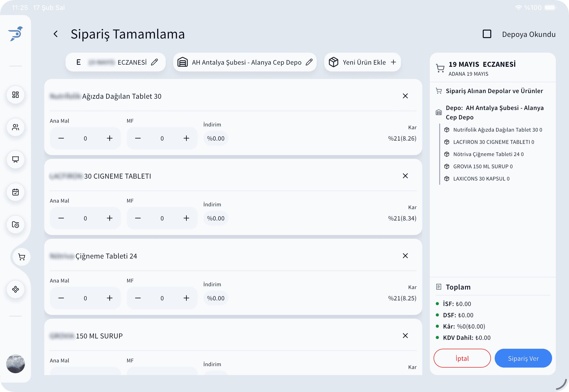Open the user profile avatar thumbnail
569x392 pixels.
point(16,364)
